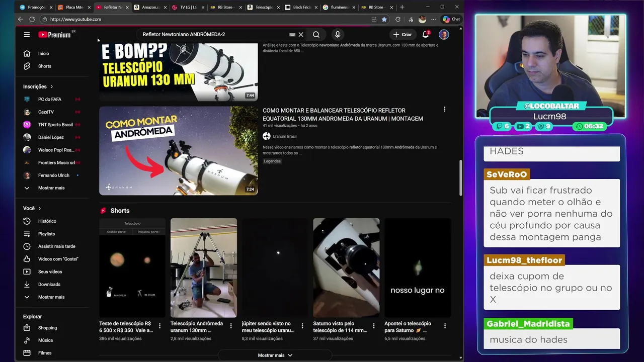Click the Legendas badge

pyautogui.click(x=272, y=161)
